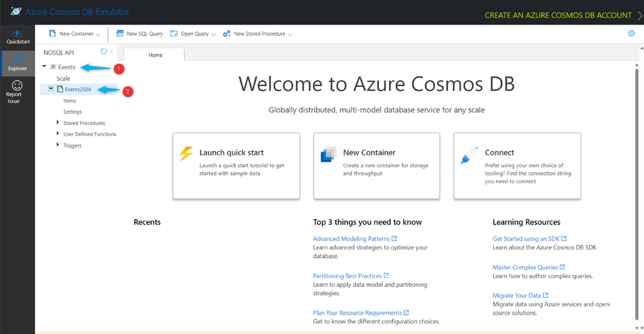Click Create An Azure Cosmos DB Account link
Screen dimensions: 644x334
coord(558,15)
